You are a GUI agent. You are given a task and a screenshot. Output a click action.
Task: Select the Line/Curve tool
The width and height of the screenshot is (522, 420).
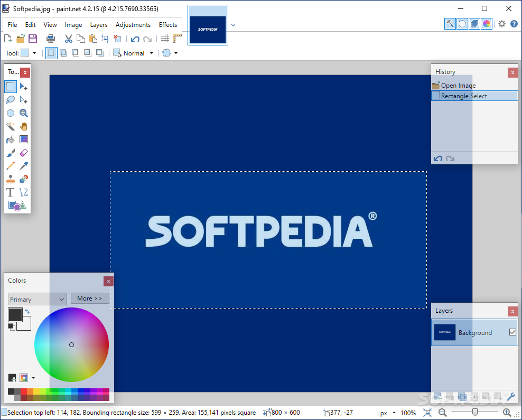pyautogui.click(x=23, y=192)
